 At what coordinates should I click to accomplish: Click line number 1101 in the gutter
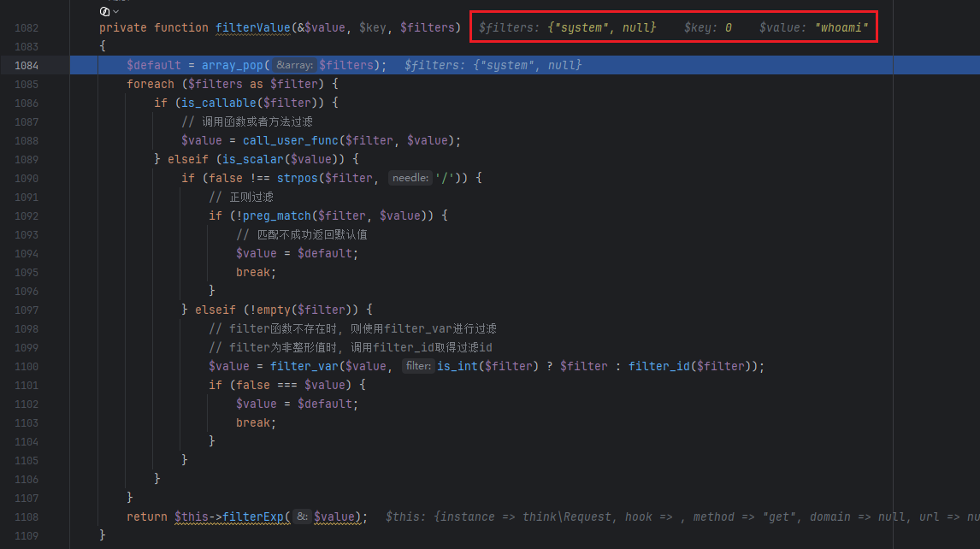tap(27, 385)
